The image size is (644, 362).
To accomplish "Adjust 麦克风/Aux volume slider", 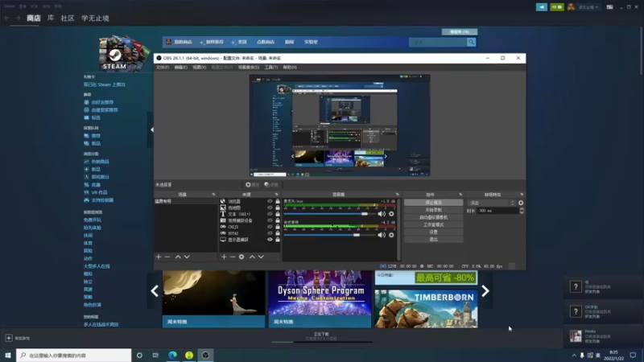I will point(332,214).
